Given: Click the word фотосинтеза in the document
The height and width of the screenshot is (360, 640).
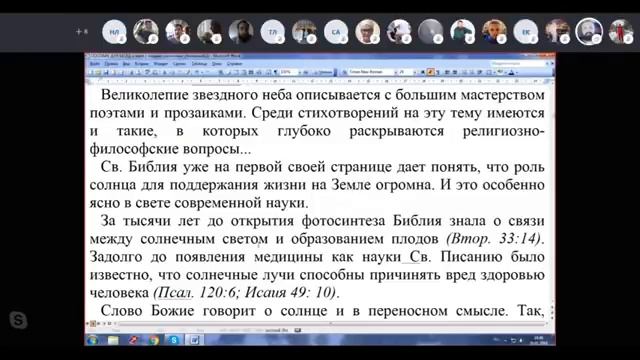Looking at the screenshot, I should click(343, 220).
